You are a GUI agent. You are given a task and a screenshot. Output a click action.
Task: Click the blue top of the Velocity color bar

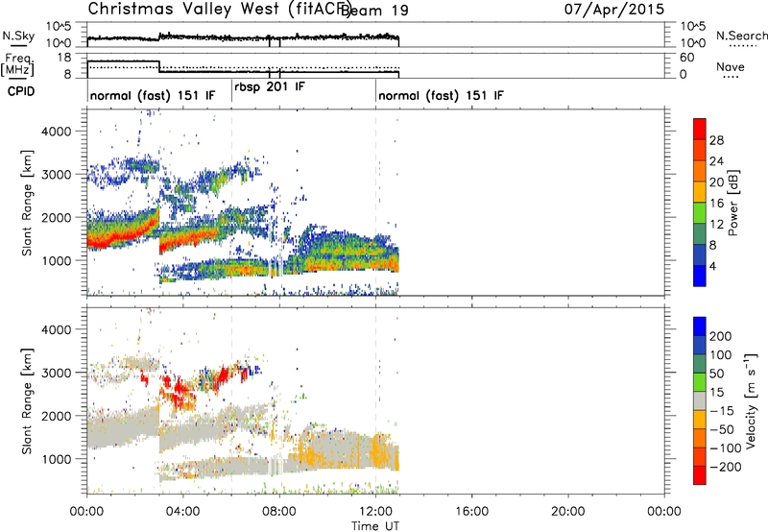click(x=700, y=326)
